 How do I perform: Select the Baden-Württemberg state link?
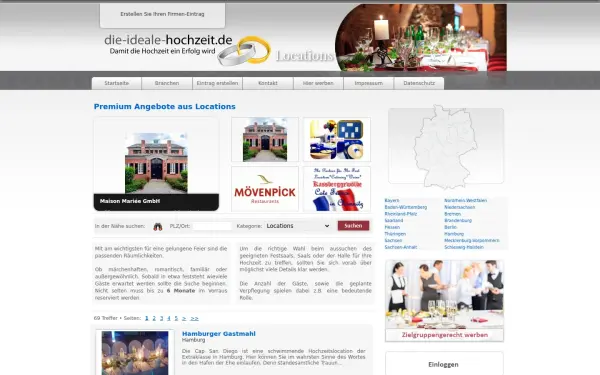[406, 207]
